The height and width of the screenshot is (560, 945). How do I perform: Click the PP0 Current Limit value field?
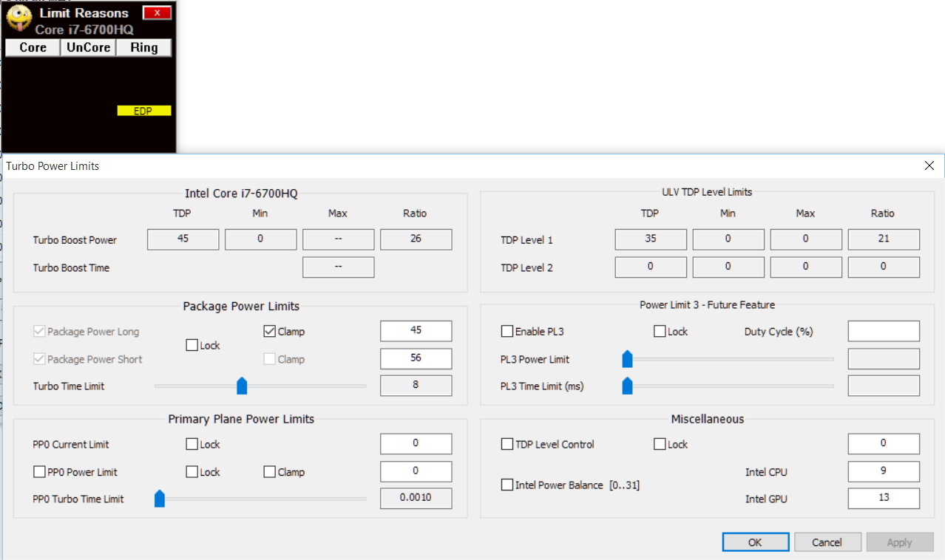click(416, 443)
